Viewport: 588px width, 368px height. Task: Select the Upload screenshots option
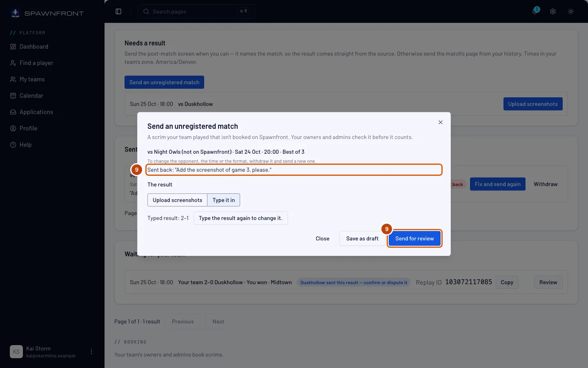[177, 200]
